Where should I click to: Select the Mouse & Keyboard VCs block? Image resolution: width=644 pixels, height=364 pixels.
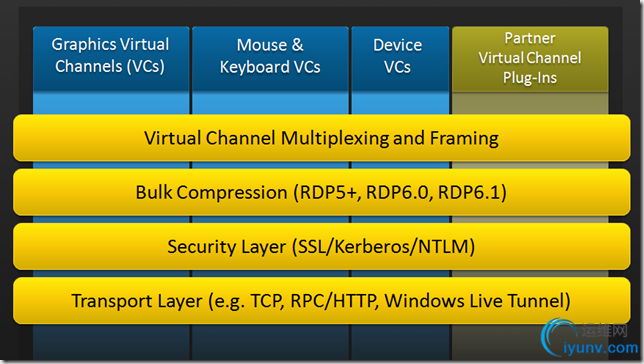(270, 59)
